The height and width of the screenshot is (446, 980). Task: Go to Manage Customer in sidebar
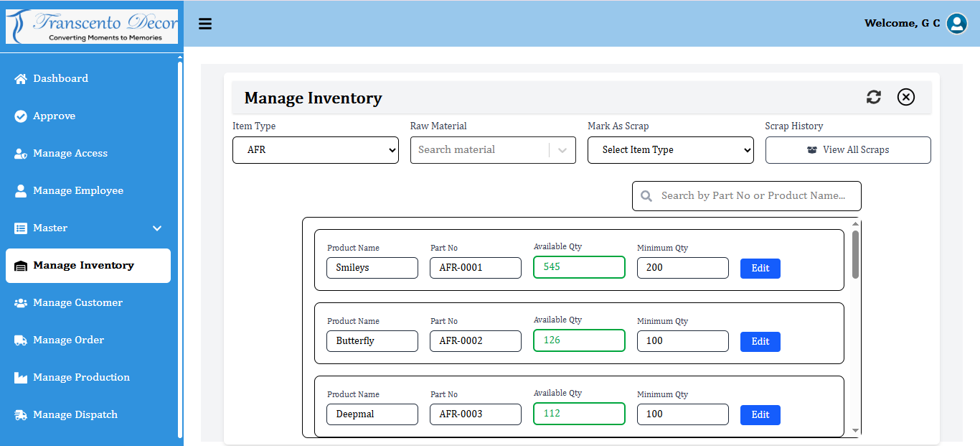(77, 302)
